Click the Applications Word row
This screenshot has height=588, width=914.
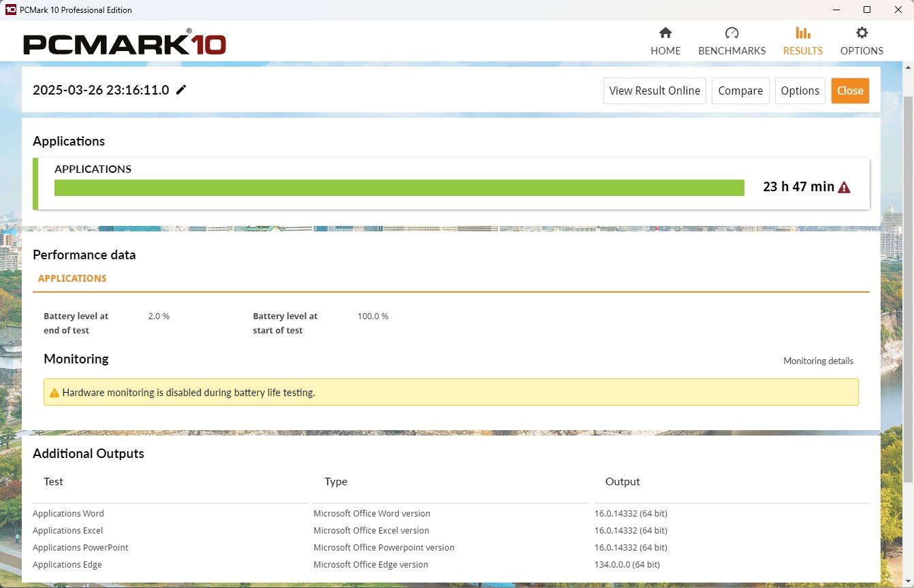coord(451,513)
